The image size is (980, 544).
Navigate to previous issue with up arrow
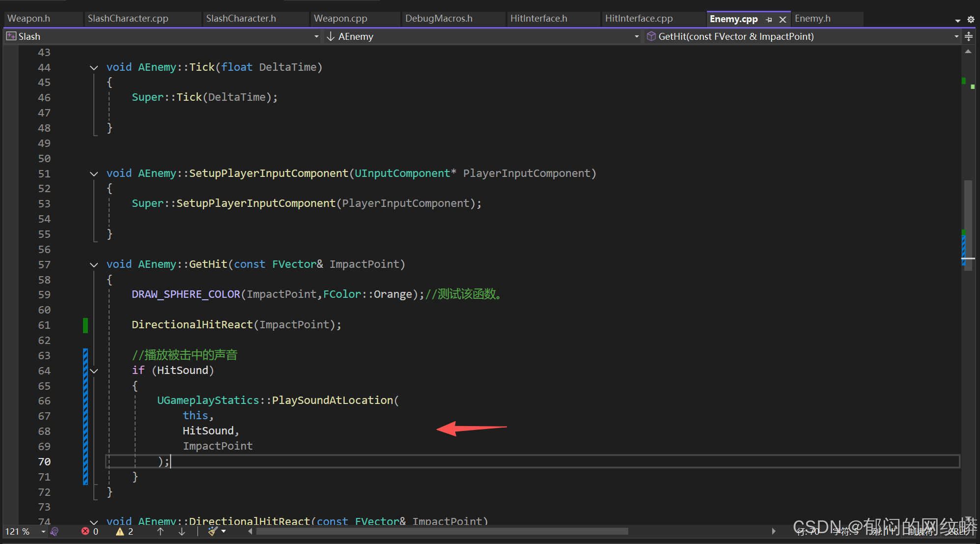160,531
